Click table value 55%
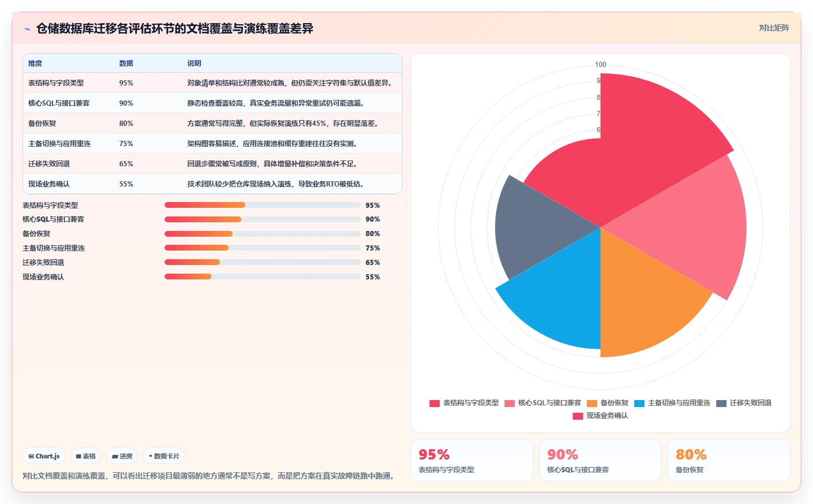 coord(126,184)
